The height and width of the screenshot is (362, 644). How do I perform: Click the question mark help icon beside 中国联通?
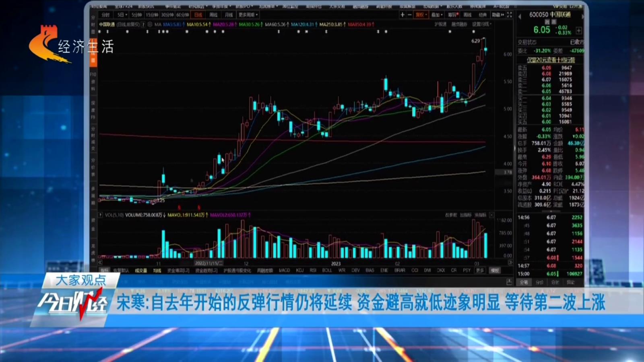(x=143, y=25)
